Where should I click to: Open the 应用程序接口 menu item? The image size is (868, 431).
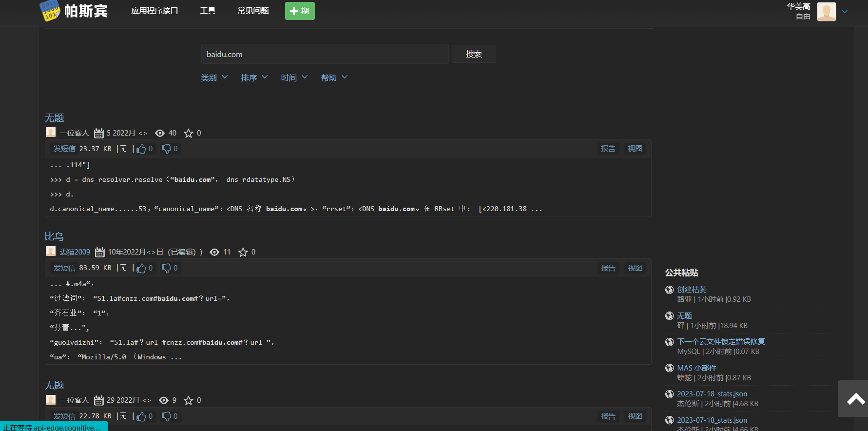tap(154, 11)
